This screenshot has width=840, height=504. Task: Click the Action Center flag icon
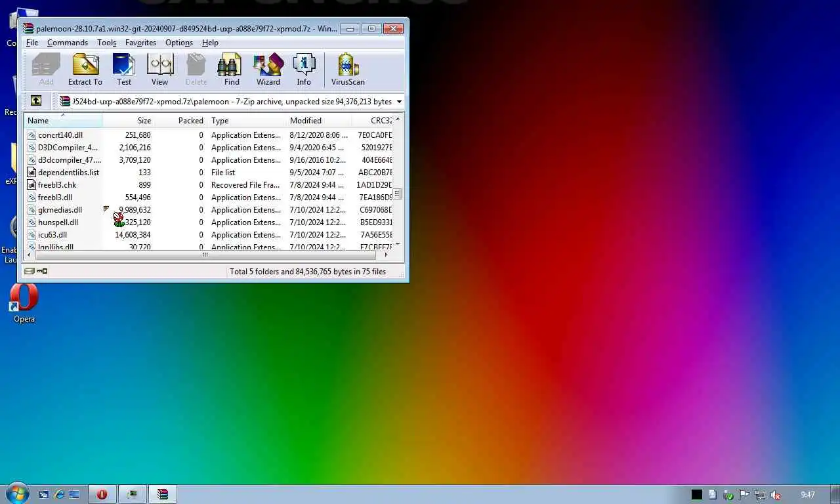point(744,495)
